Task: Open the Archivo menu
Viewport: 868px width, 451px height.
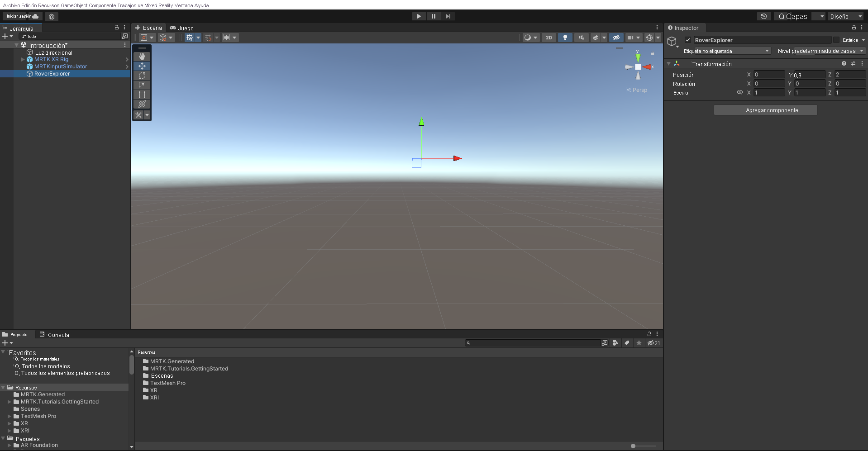Action: 11,5
